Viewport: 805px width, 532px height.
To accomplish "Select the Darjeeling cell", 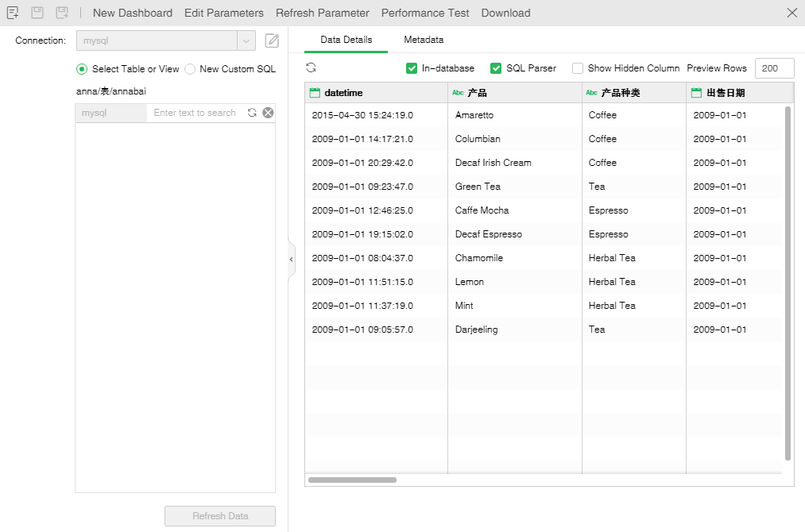I will click(x=515, y=330).
